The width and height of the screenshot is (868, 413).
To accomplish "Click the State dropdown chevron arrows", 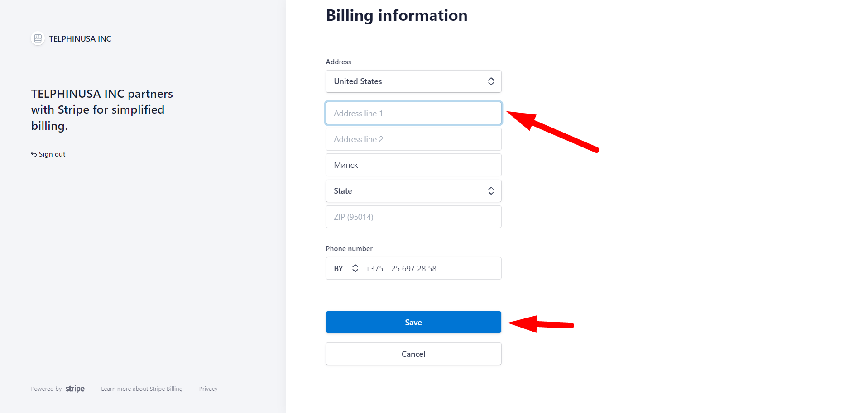I will pyautogui.click(x=491, y=191).
